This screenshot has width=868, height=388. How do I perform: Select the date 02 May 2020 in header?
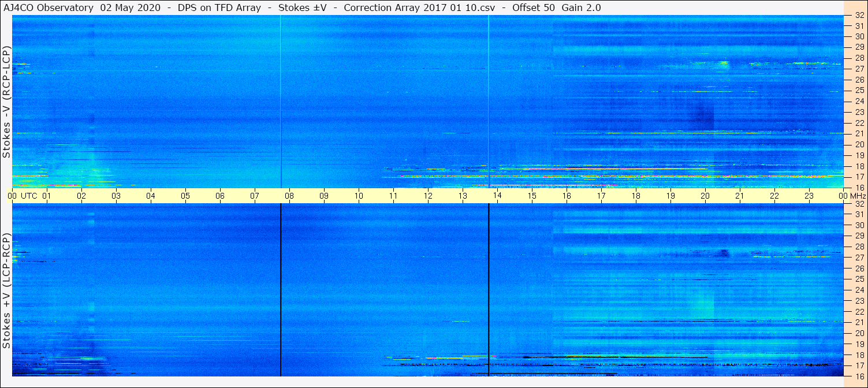132,8
